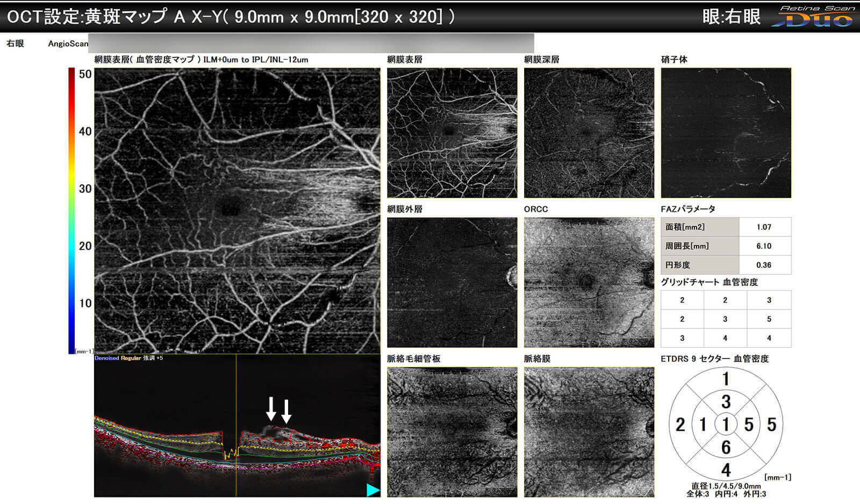
Task: Click the FAZ area value 1.07
Action: (x=764, y=227)
